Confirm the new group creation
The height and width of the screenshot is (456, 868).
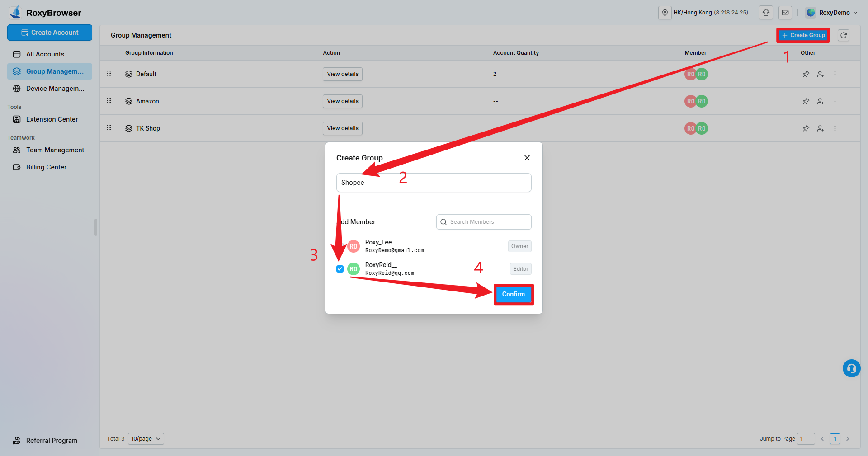pos(514,294)
